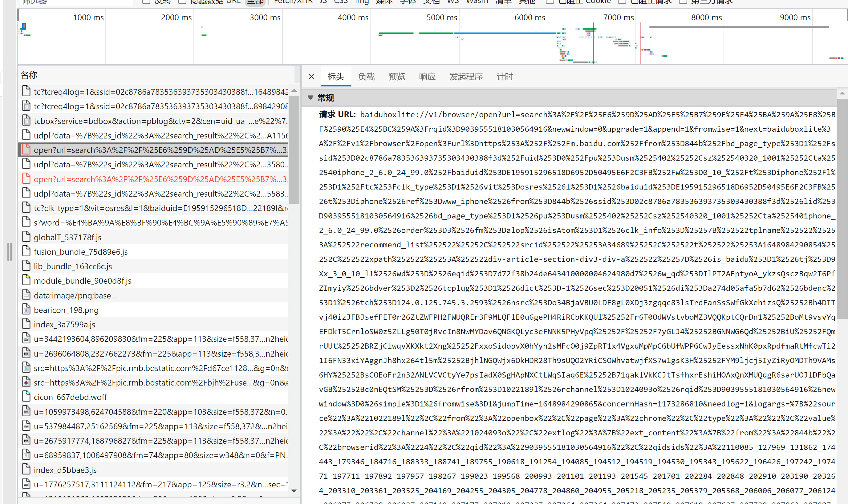Close the request details panel

click(311, 77)
